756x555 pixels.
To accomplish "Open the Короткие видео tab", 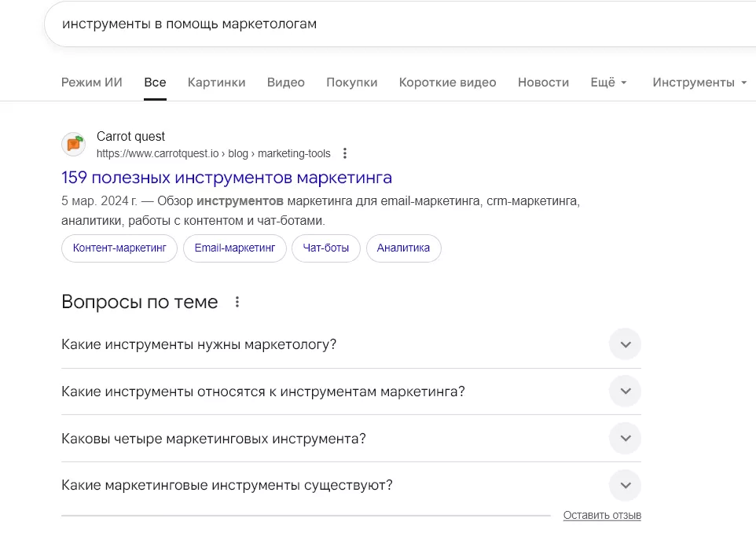I will tap(447, 82).
